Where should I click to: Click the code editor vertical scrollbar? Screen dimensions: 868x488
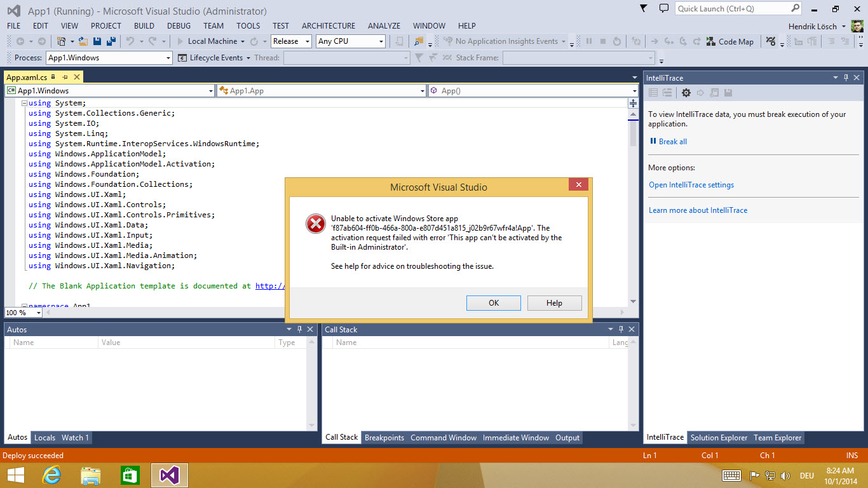[x=633, y=207]
